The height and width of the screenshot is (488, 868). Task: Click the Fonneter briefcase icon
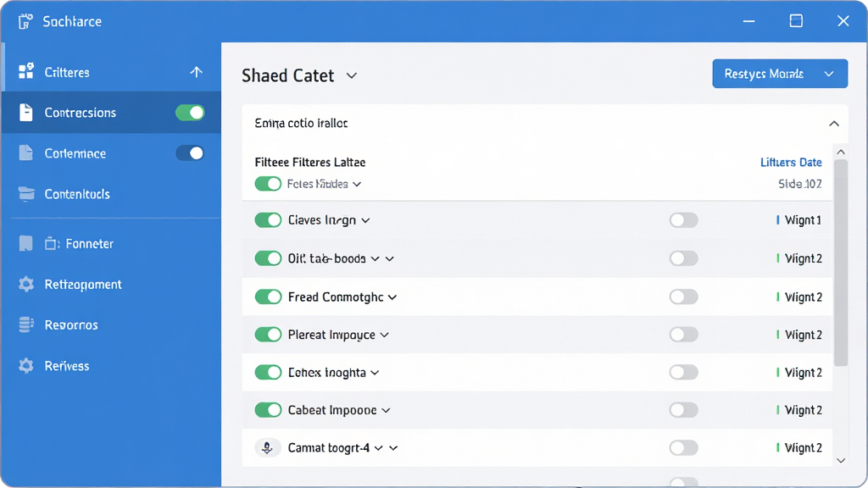pyautogui.click(x=52, y=243)
